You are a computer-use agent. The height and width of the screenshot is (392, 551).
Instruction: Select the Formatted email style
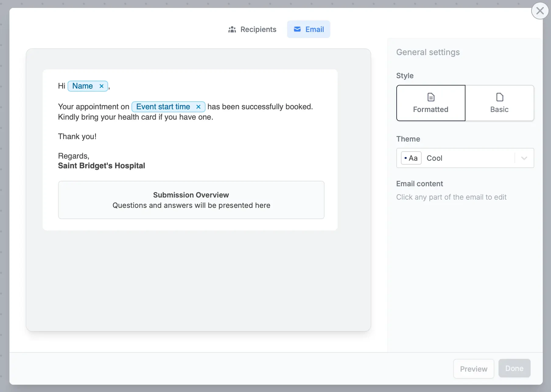(430, 103)
